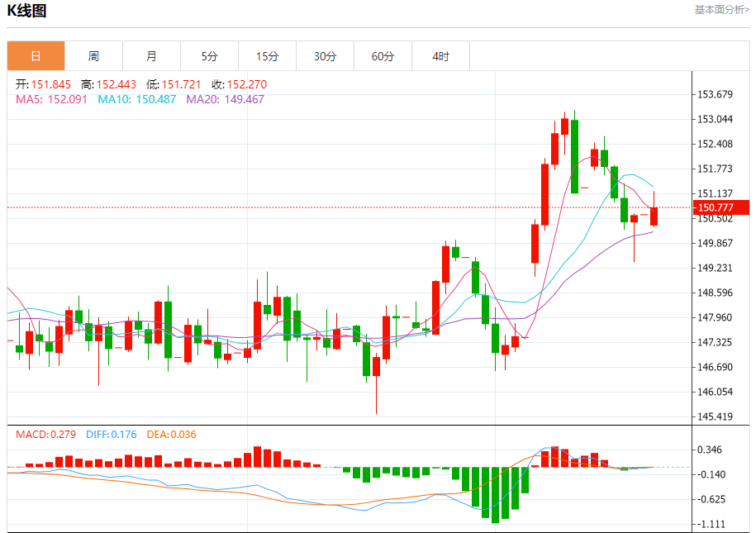Switch to the 4时 timeframe tab
The height and width of the screenshot is (533, 756).
pos(440,56)
